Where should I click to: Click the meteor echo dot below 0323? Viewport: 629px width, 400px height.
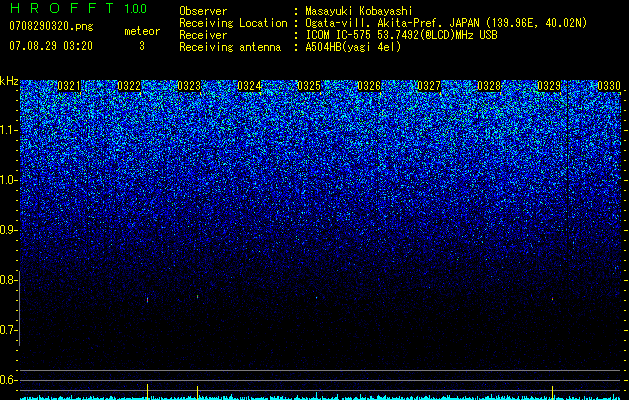197,296
